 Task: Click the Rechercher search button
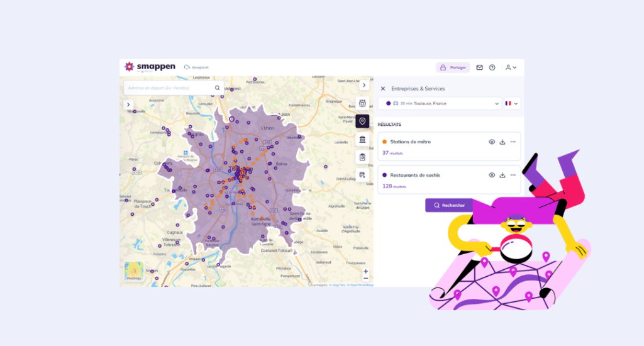(450, 205)
